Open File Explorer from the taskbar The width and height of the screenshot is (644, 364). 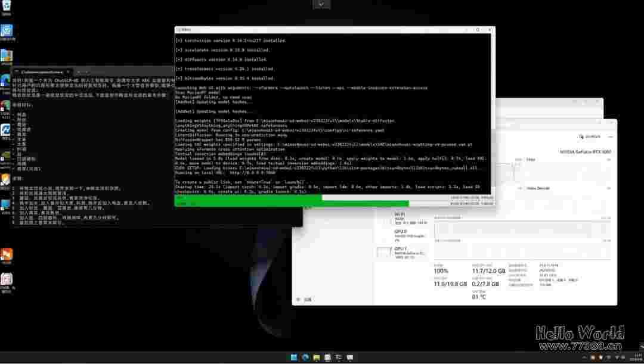click(317, 357)
